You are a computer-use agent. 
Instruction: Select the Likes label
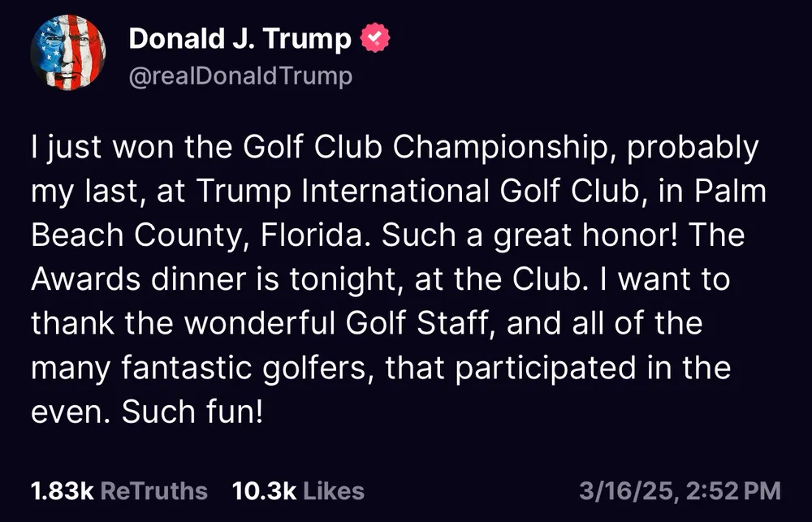tap(333, 490)
